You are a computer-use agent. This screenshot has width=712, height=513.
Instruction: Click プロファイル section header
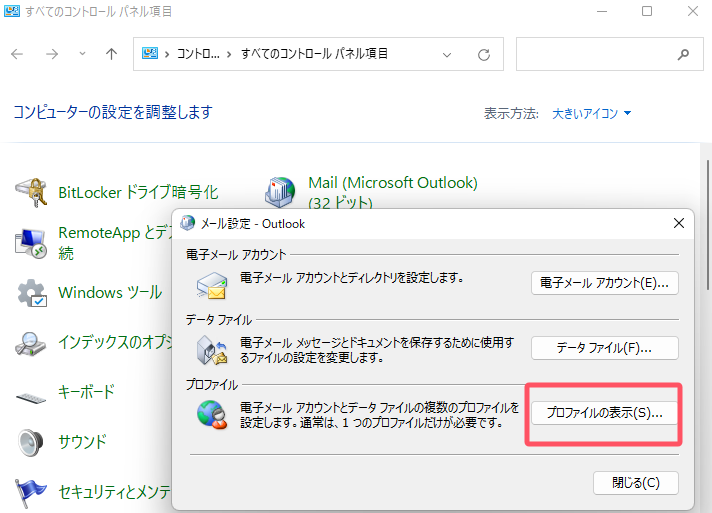(212, 385)
